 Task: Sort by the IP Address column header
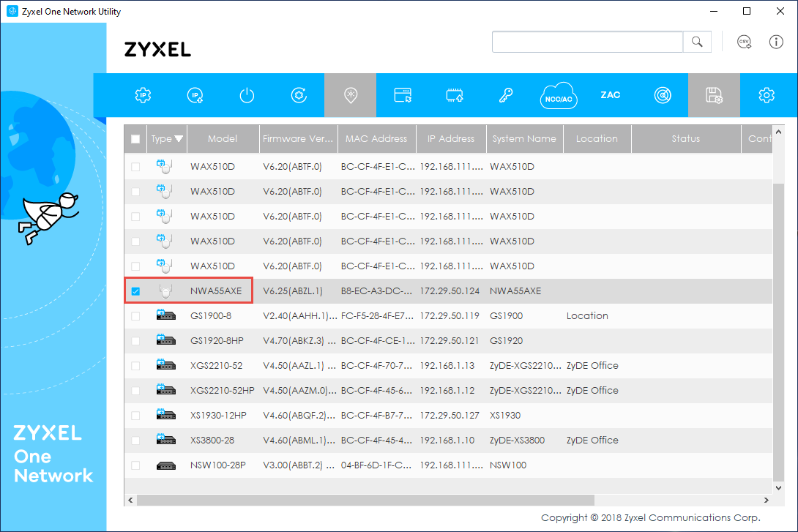[451, 139]
